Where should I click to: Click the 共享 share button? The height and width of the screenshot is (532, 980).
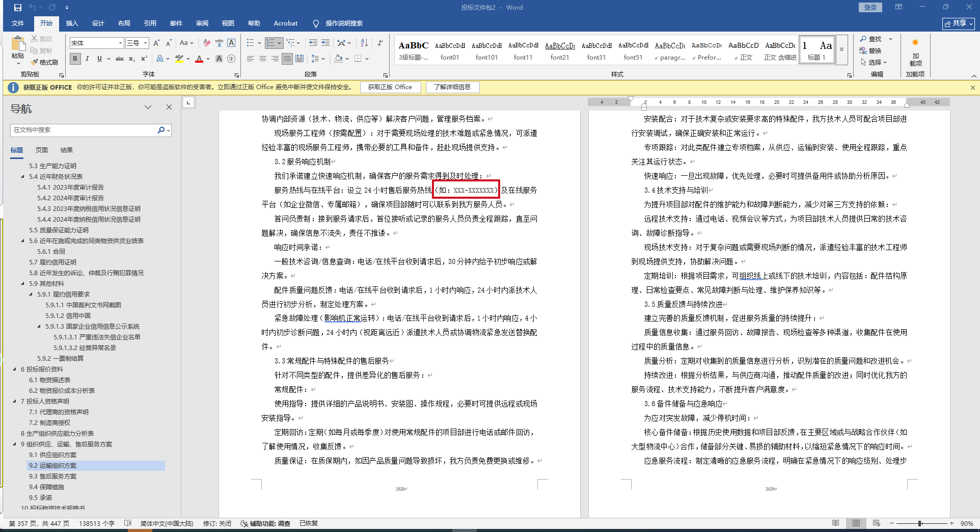click(959, 23)
